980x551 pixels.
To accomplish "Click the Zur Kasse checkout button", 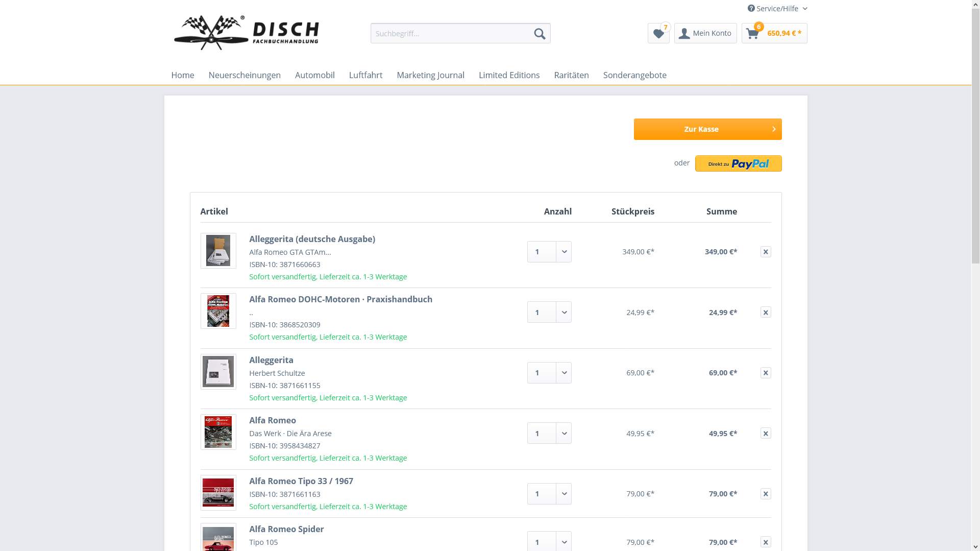I will (x=707, y=129).
